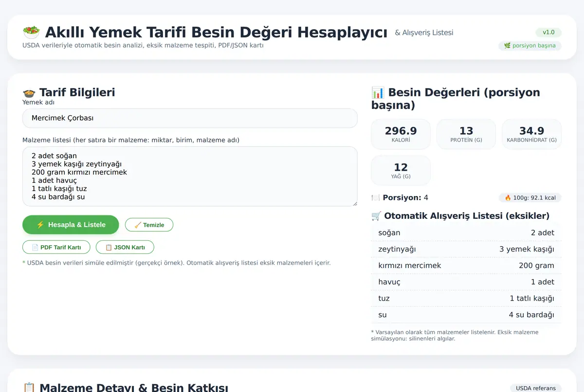Click the 100g: 92.1 kcal badge
This screenshot has width=584, height=392.
(530, 198)
